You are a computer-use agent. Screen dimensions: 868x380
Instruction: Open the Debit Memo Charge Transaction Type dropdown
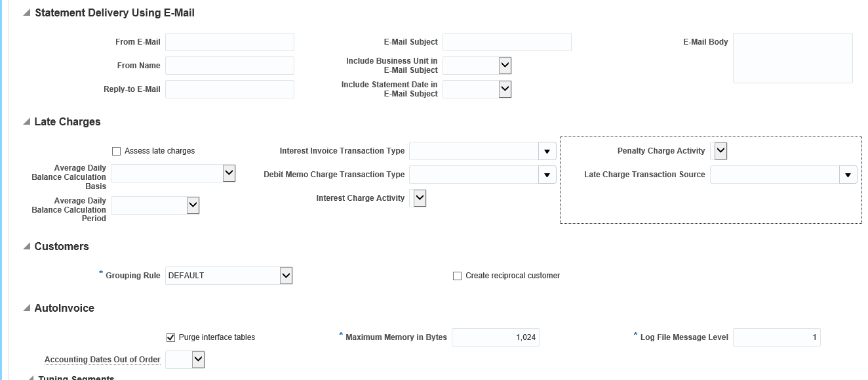pyautogui.click(x=547, y=175)
